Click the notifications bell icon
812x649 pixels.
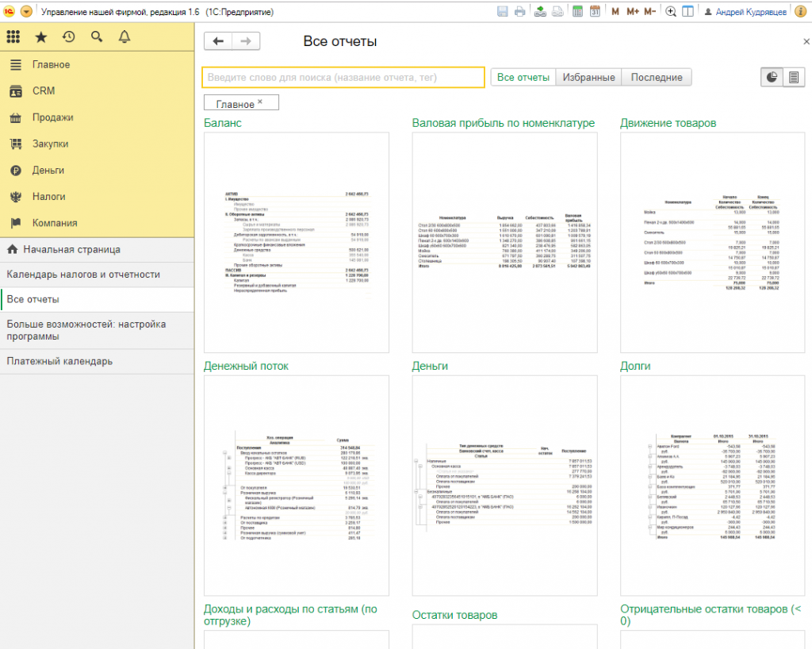click(x=124, y=37)
